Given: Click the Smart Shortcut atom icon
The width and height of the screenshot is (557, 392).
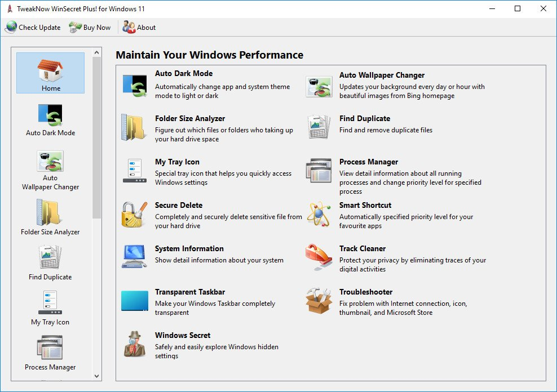Looking at the screenshot, I should click(x=319, y=215).
